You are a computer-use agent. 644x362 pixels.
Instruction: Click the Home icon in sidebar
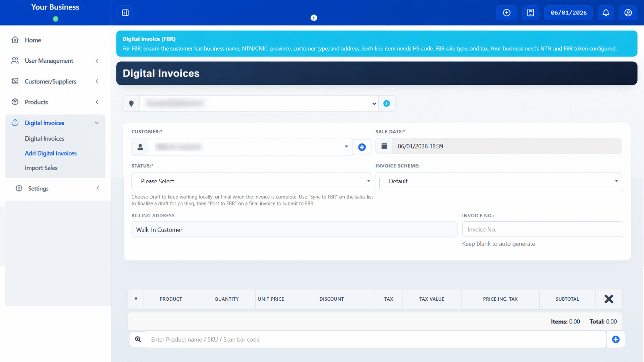pos(15,40)
